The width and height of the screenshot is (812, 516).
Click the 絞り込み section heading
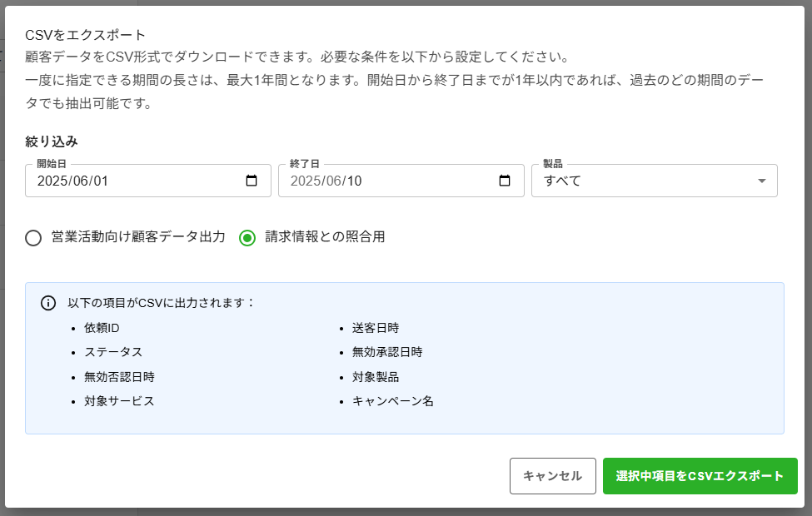52,141
